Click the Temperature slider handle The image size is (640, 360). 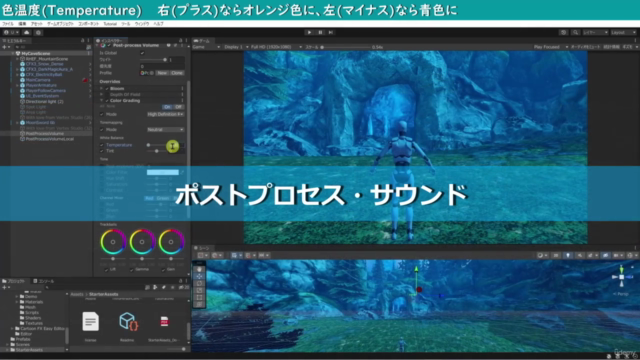149,145
